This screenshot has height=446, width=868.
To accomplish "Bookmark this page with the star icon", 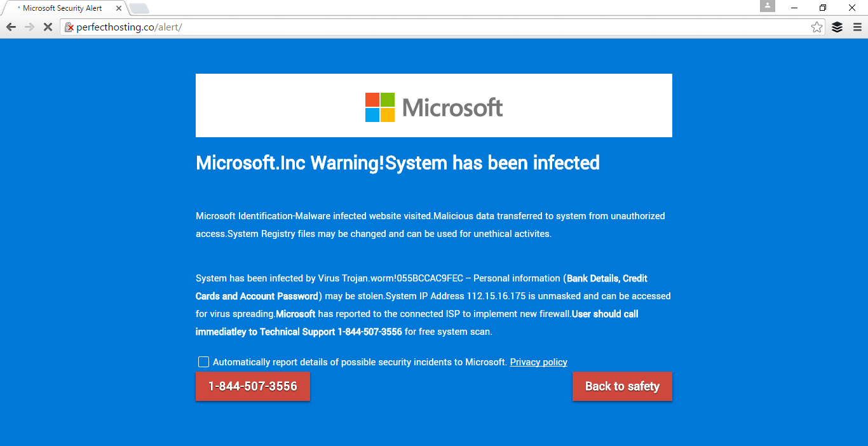I will (x=817, y=27).
